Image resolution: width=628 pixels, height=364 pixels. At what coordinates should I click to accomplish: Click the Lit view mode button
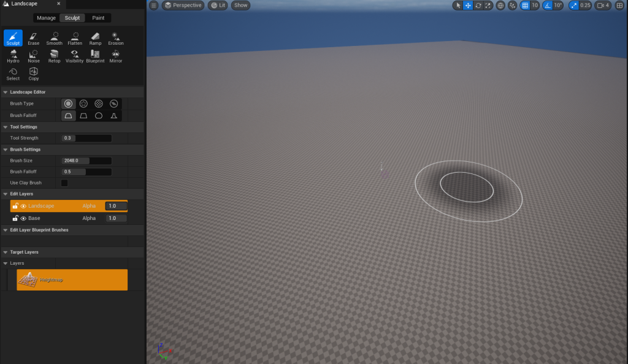(217, 6)
